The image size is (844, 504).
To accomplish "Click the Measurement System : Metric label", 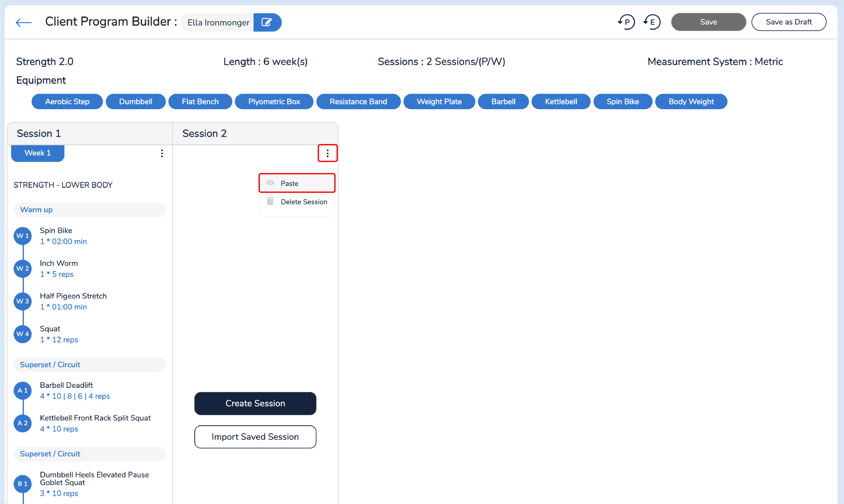I will pos(715,61).
